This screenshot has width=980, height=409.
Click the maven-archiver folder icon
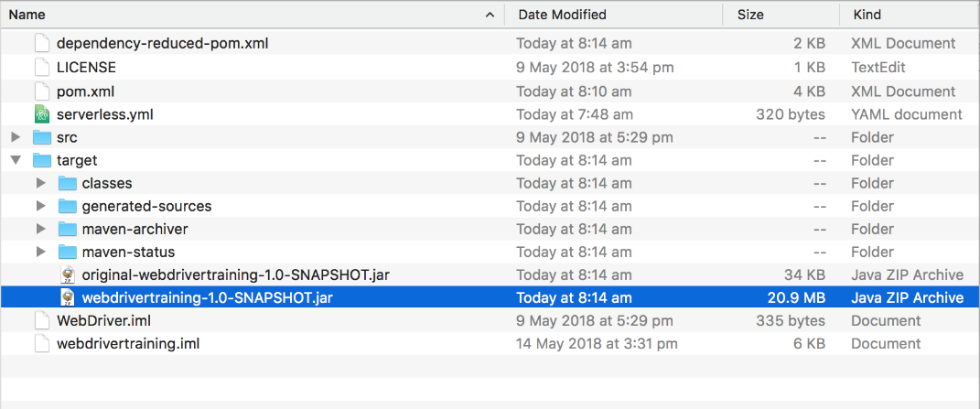pyautogui.click(x=67, y=229)
